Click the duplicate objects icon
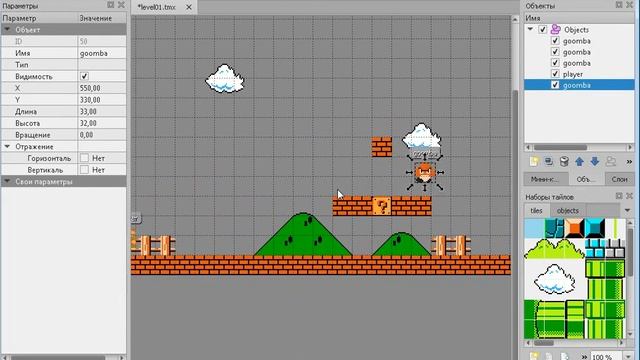Screen dimensions: 640x360 549,162
